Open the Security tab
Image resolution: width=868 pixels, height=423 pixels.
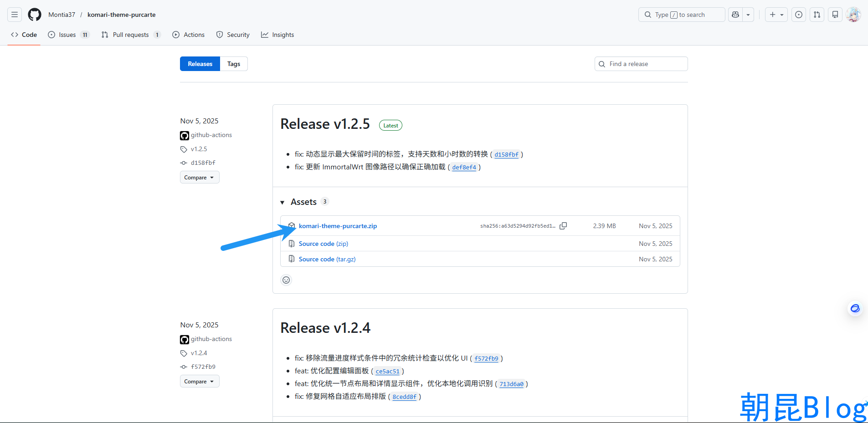[x=233, y=35]
